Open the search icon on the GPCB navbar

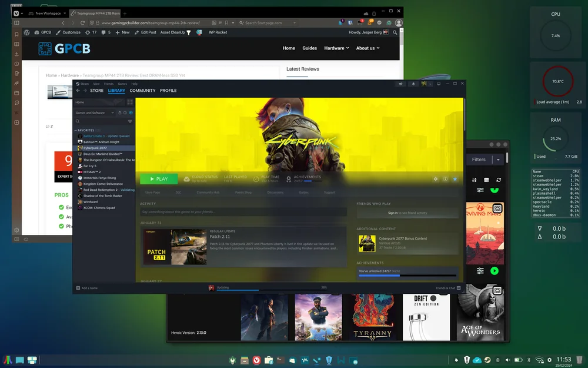[x=395, y=32]
